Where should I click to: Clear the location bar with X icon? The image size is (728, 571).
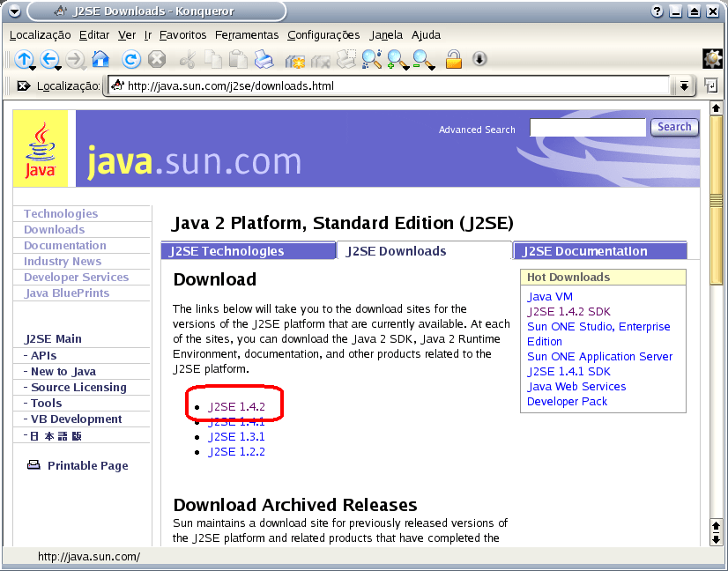[x=23, y=85]
